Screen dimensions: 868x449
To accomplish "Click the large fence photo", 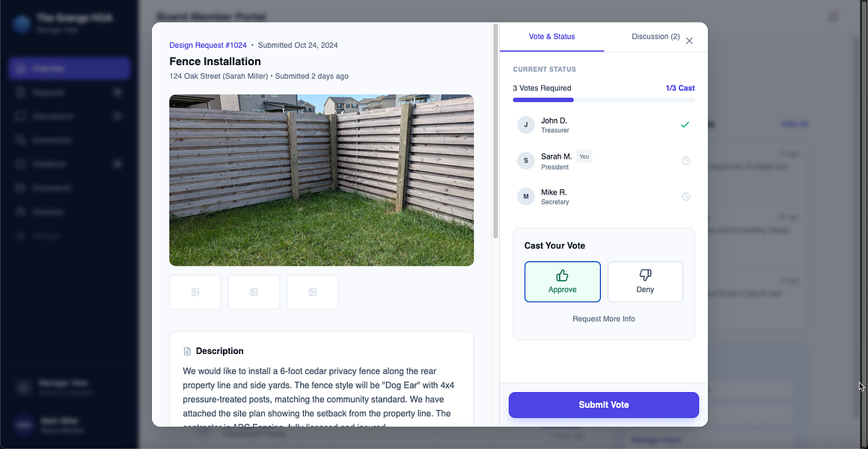I will click(322, 180).
